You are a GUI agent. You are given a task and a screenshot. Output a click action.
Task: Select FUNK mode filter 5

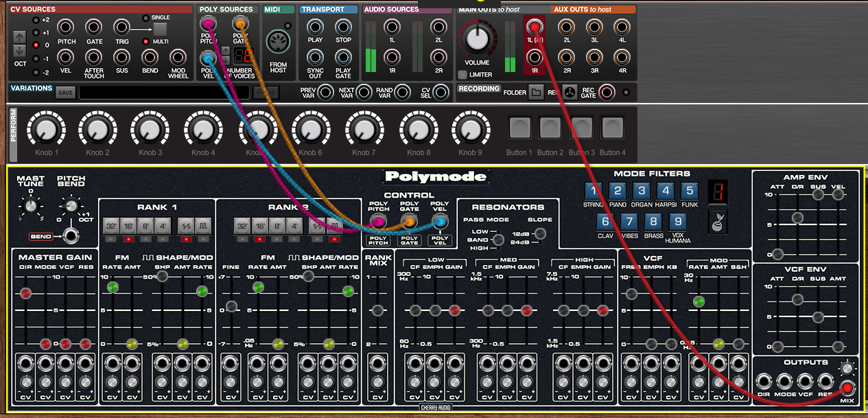pos(690,191)
